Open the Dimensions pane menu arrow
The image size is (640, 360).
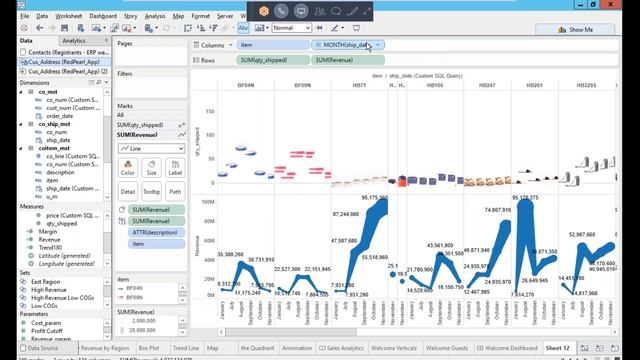[107, 82]
